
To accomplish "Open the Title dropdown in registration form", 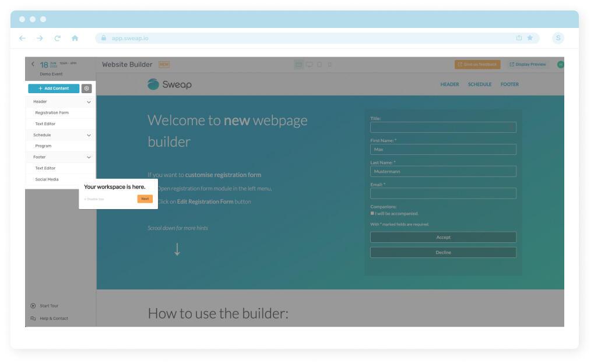I will 443,127.
